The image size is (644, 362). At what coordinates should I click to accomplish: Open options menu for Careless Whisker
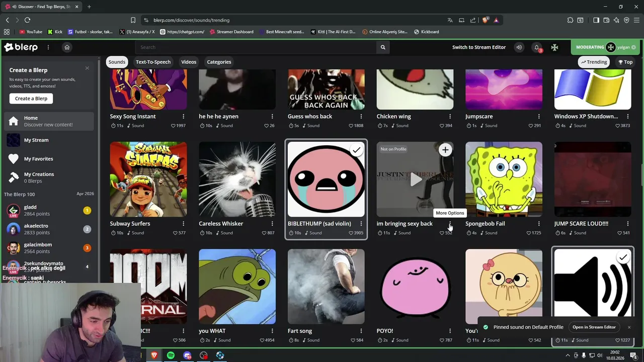(272, 224)
